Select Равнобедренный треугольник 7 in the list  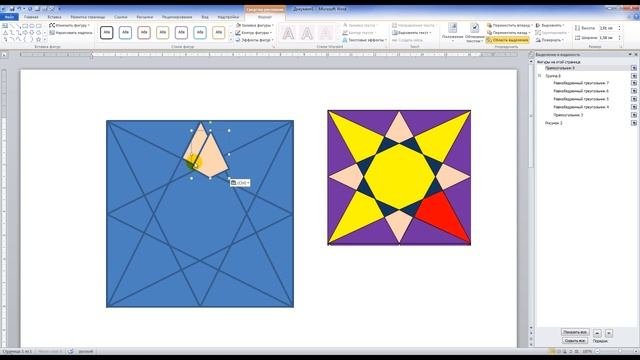coord(581,83)
